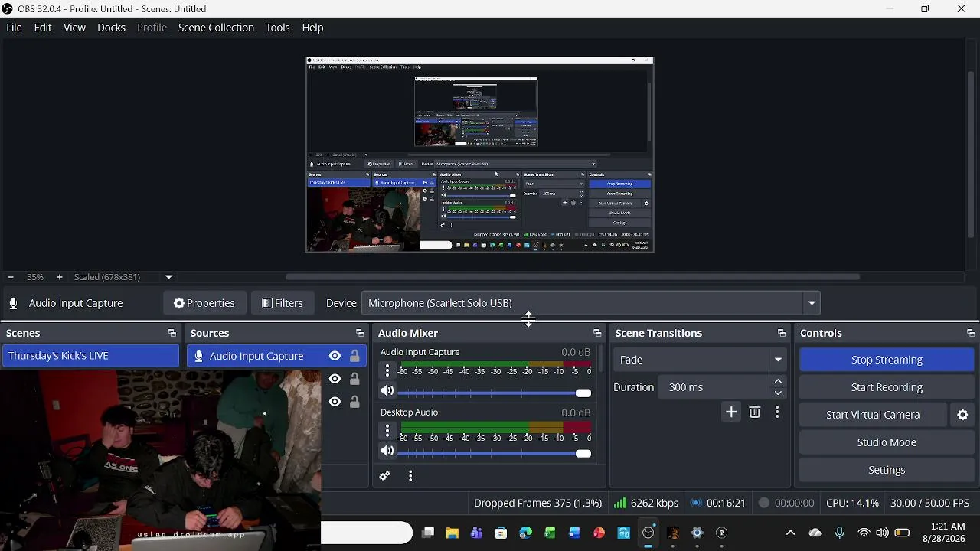980x551 pixels.
Task: Mute Audio Input Capture in the mixer
Action: pyautogui.click(x=387, y=391)
